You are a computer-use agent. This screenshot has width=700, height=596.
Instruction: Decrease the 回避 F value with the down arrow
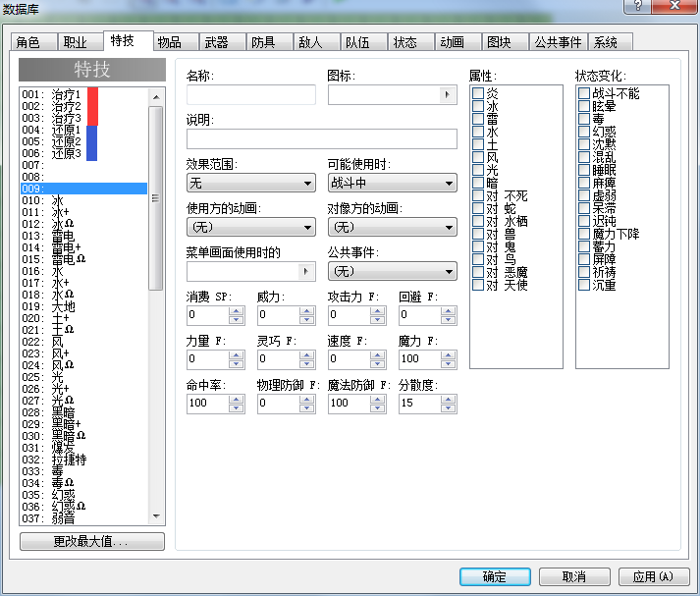tap(449, 320)
